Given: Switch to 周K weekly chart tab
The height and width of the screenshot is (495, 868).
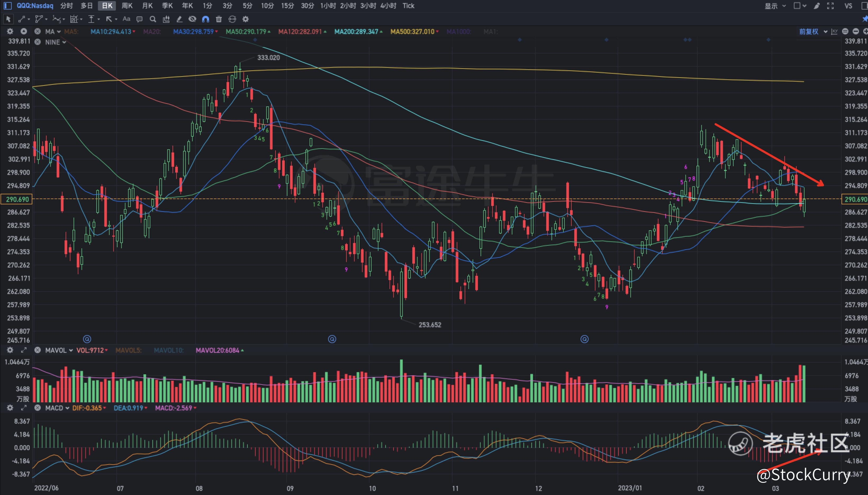Looking at the screenshot, I should pos(127,6).
